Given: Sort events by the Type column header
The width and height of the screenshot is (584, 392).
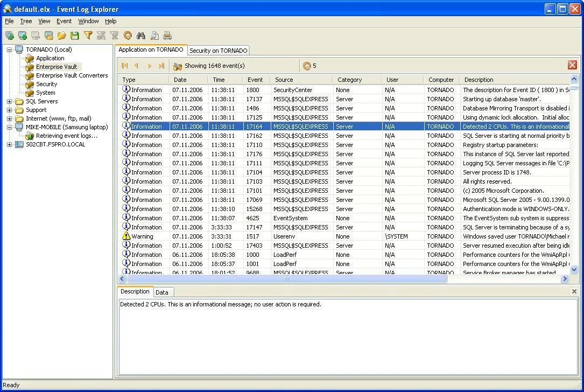Looking at the screenshot, I should pyautogui.click(x=143, y=80).
